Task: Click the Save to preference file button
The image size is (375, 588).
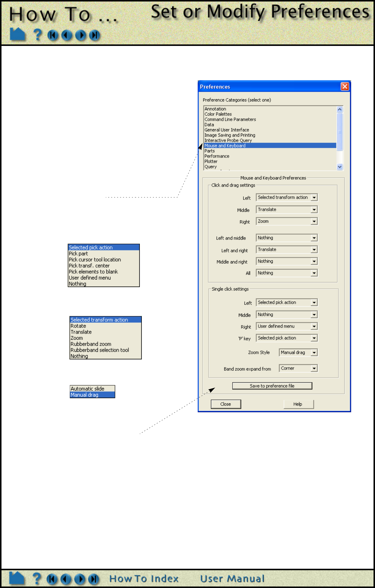Action: [272, 386]
